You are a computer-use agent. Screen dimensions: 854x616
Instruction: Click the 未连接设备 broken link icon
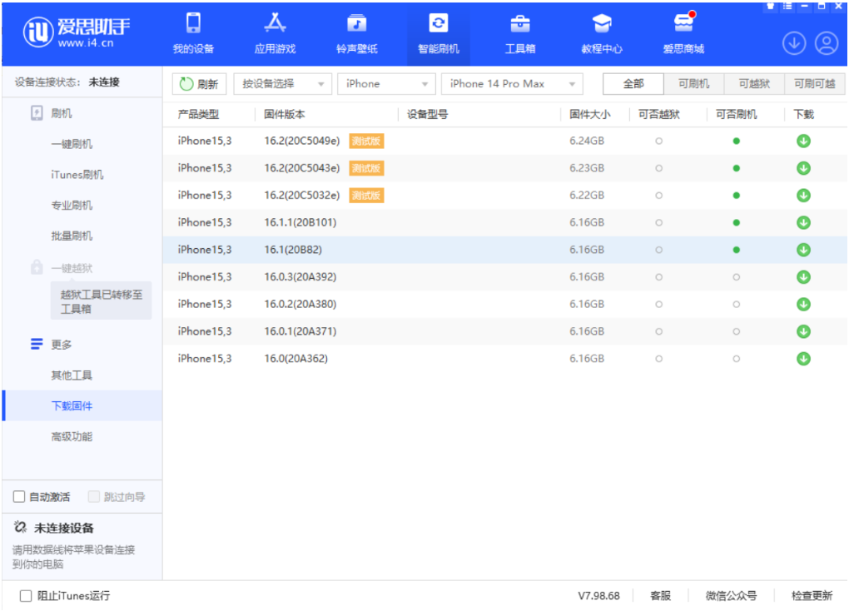[20, 527]
